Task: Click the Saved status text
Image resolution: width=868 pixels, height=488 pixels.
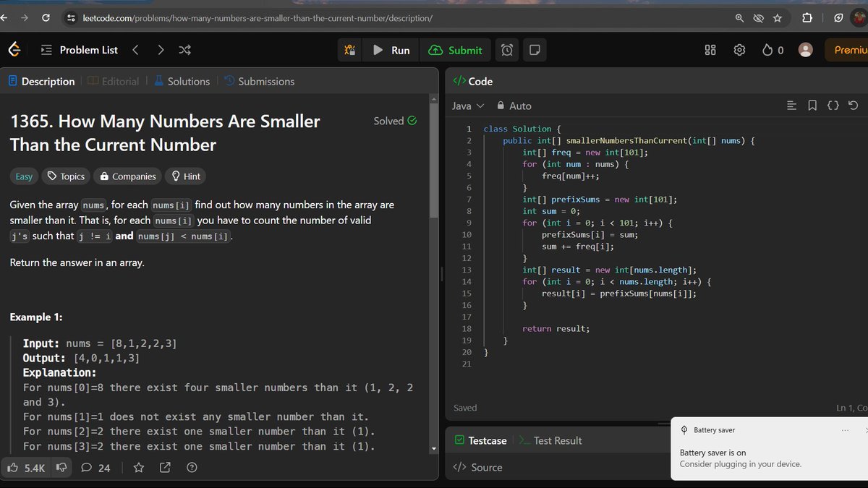Action: click(465, 408)
